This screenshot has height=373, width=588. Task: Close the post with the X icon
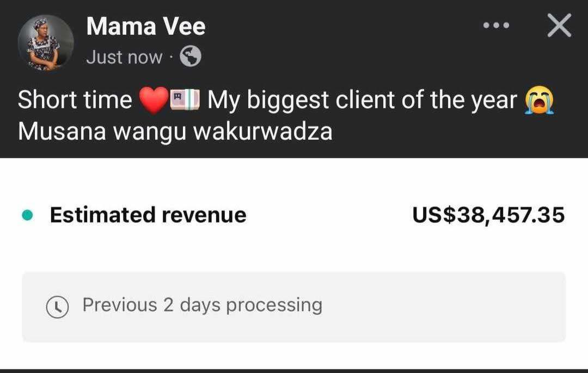tap(559, 26)
